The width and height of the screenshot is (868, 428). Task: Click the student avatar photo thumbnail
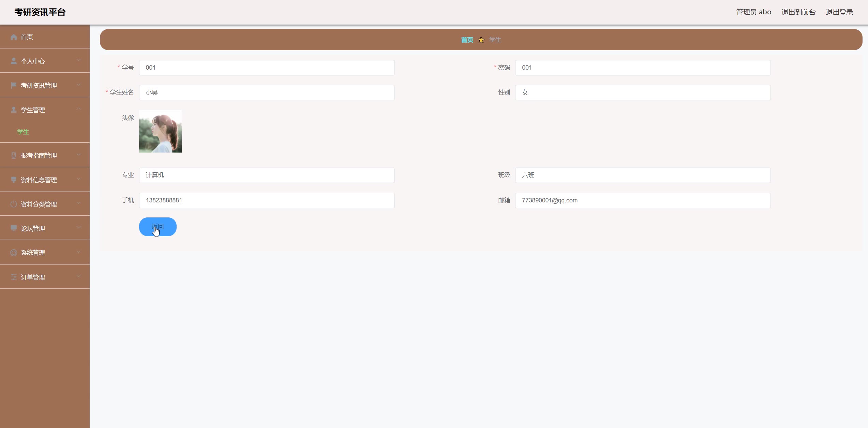160,131
